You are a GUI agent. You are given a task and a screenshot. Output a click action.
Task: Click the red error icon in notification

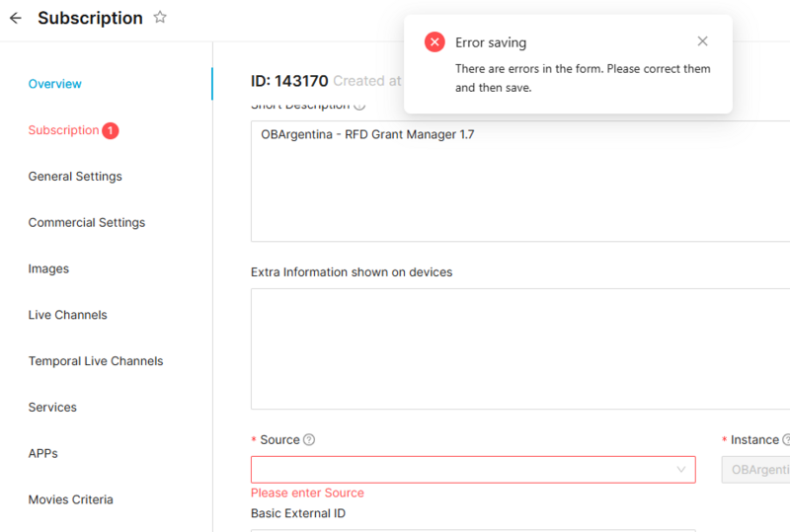coord(434,42)
